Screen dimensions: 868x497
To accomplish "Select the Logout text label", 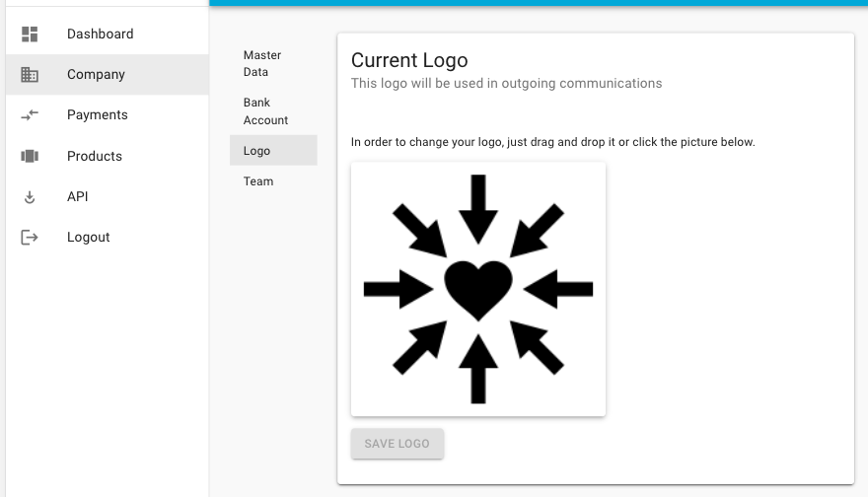I will point(89,237).
